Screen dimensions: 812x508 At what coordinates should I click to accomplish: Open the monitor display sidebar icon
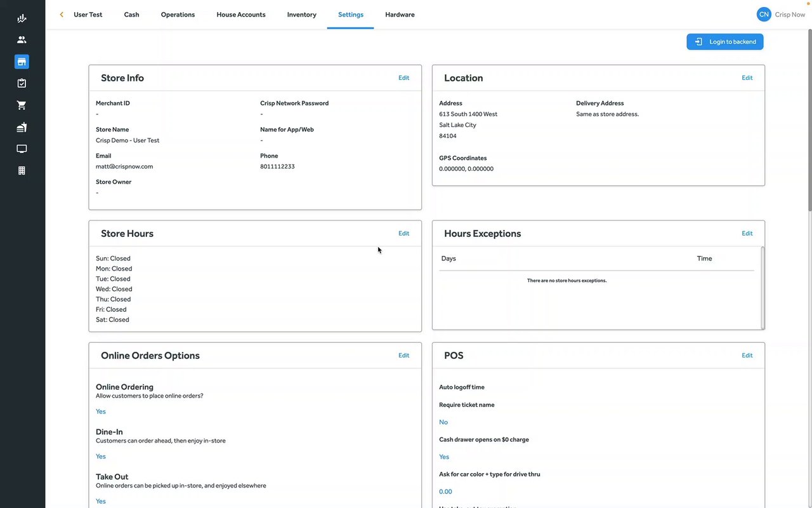tap(22, 149)
